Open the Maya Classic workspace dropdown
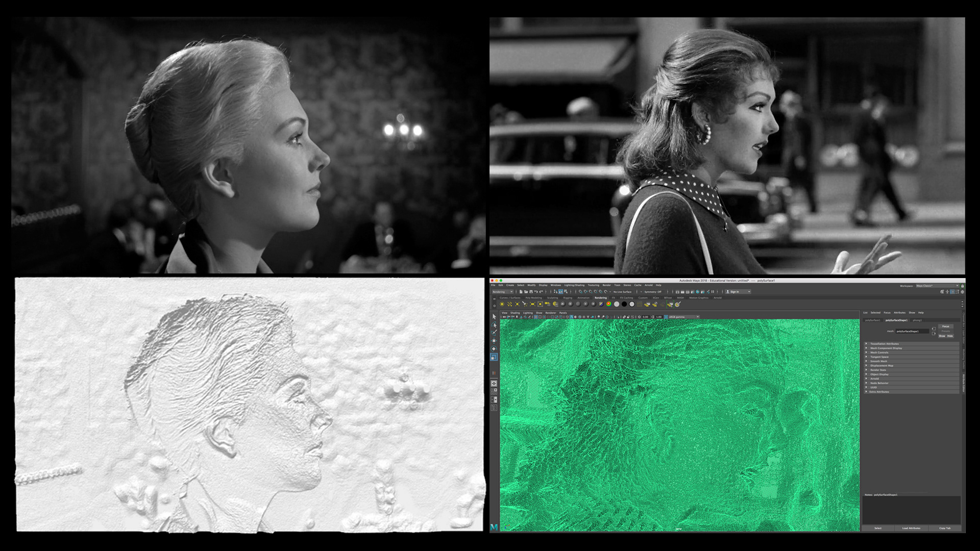 click(937, 286)
